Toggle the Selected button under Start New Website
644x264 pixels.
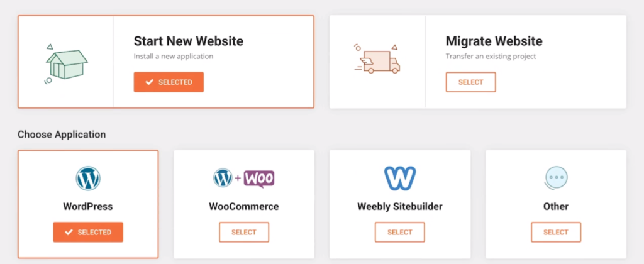(x=169, y=82)
